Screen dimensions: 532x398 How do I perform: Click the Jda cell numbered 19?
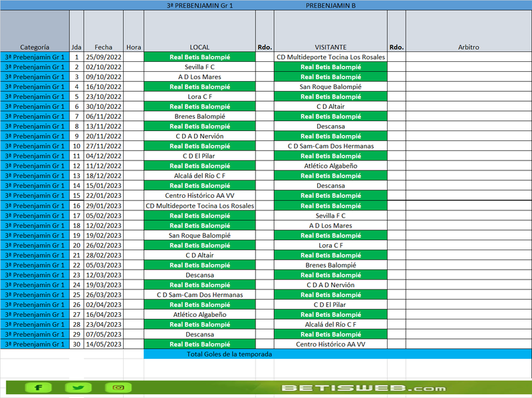point(76,236)
